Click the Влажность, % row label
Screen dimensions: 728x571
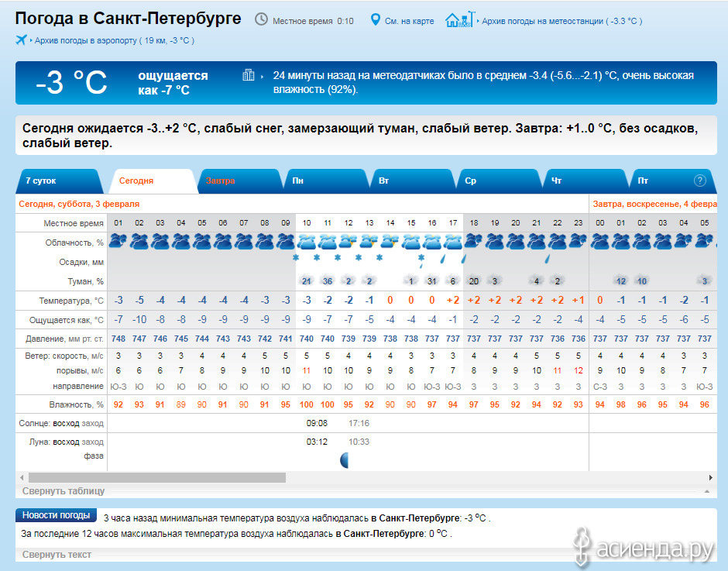pyautogui.click(x=76, y=404)
